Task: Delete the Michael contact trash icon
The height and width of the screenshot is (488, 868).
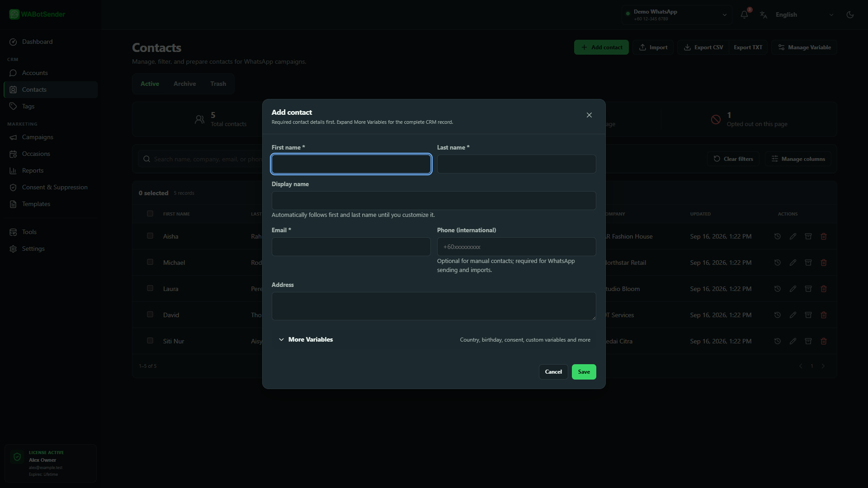Action: tap(824, 263)
